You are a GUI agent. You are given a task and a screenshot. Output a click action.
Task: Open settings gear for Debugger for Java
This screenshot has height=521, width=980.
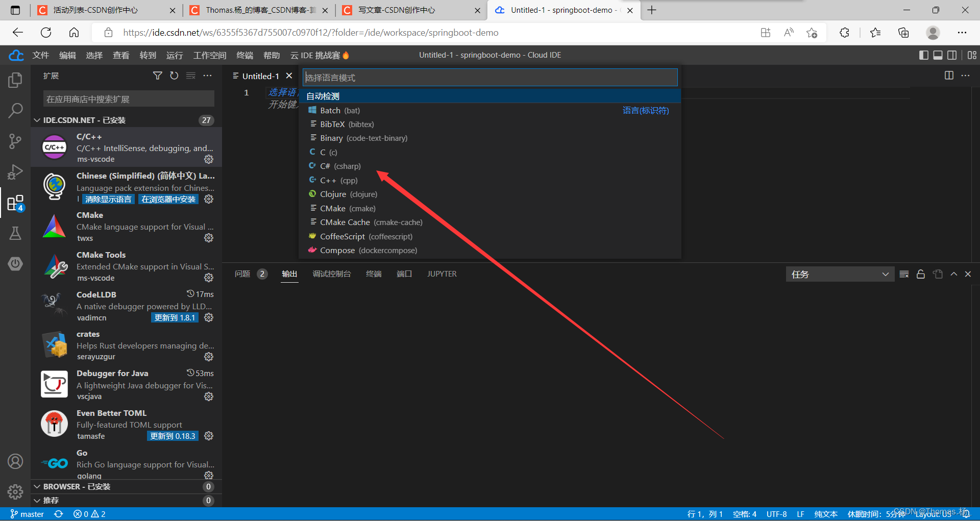[x=209, y=396]
